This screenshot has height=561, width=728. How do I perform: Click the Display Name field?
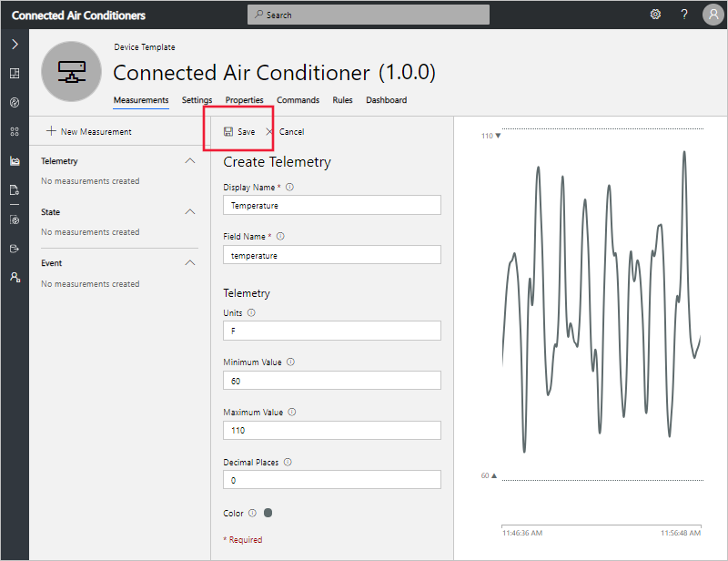coord(332,205)
